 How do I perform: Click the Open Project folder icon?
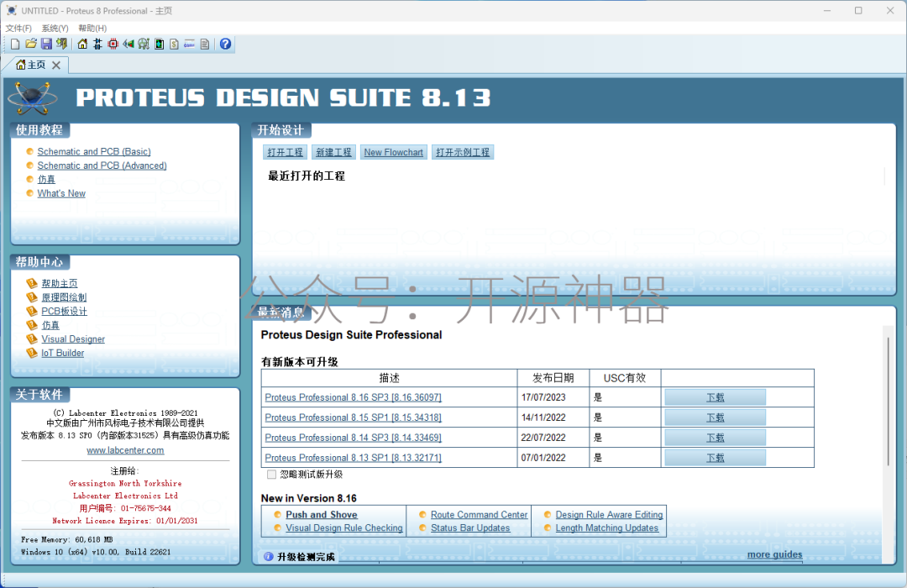(31, 44)
